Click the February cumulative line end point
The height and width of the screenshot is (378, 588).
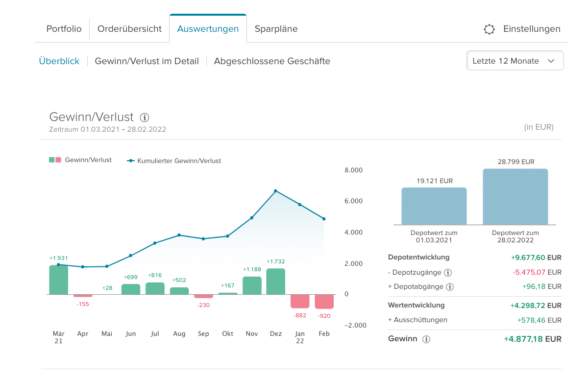(x=324, y=219)
